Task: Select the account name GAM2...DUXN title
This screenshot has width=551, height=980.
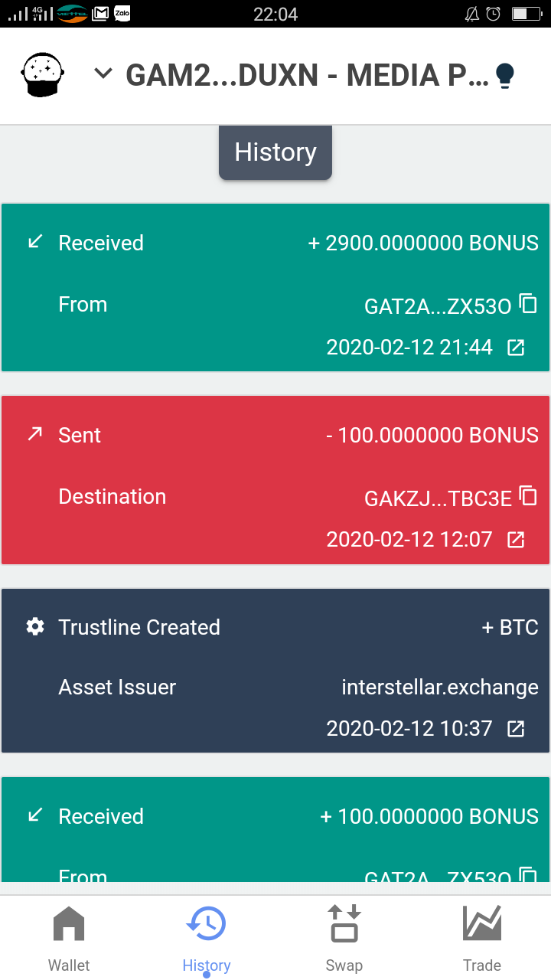Action: click(x=306, y=75)
